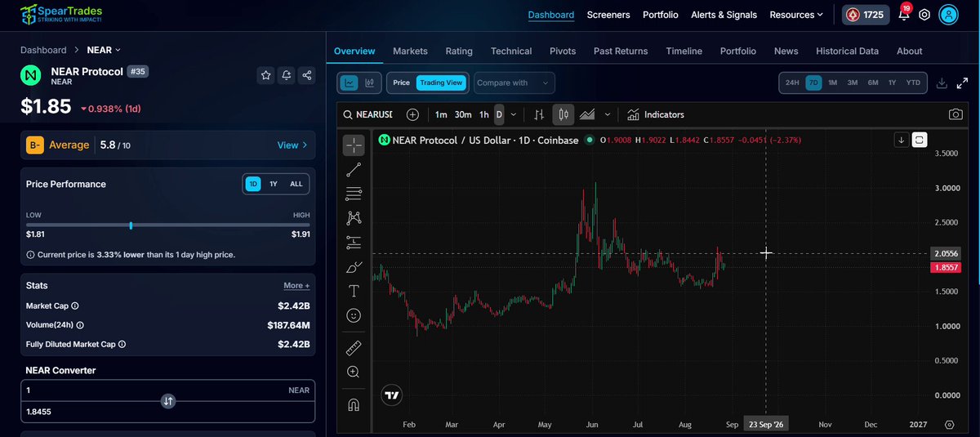This screenshot has height=437, width=980.
Task: Open the 1725 points balance
Action: click(x=865, y=15)
